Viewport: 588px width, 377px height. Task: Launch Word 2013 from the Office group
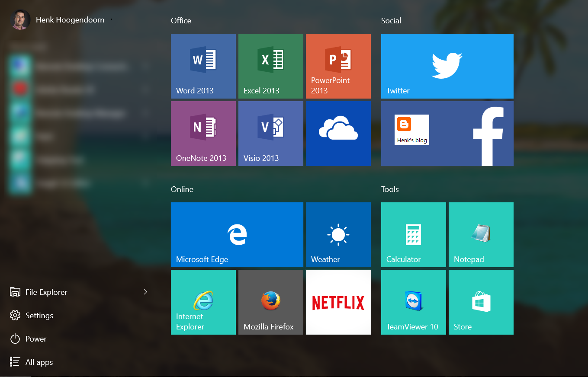coord(203,66)
